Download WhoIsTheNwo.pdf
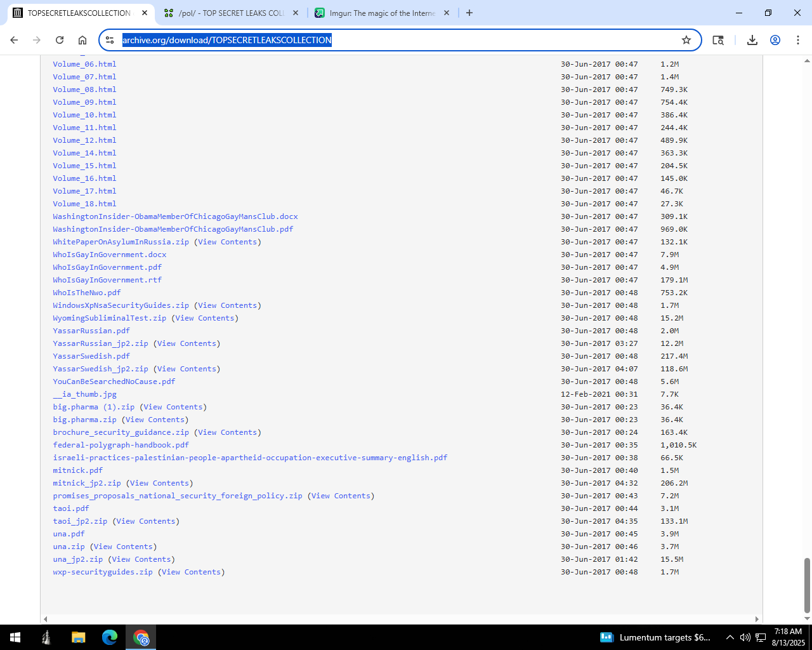 click(87, 293)
